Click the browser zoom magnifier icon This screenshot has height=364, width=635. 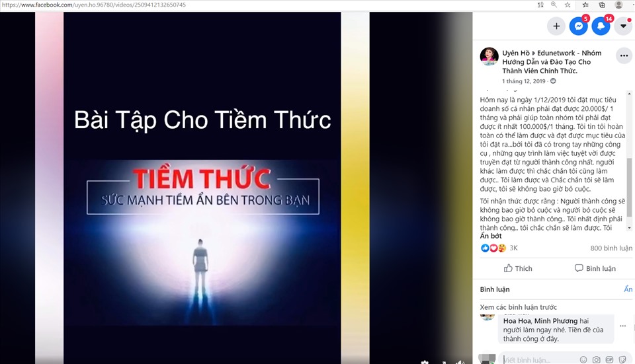(x=554, y=5)
